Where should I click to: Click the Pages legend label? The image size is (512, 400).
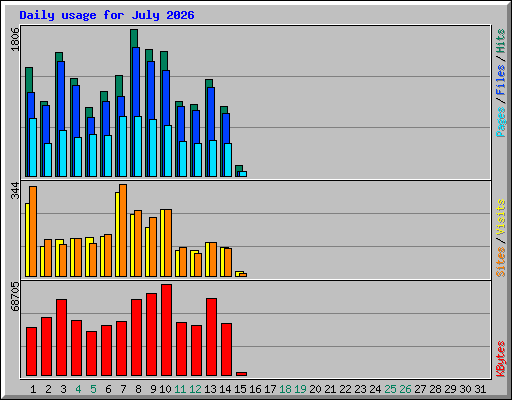[x=501, y=122]
